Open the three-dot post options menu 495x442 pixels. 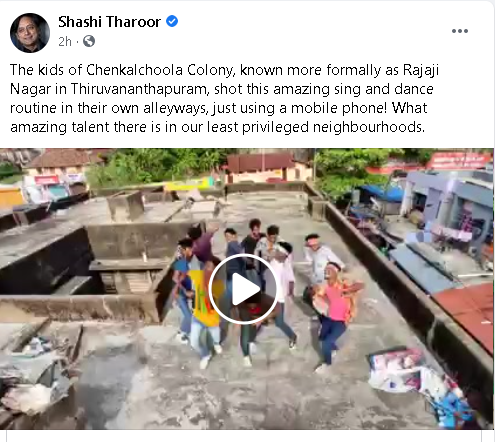460,31
